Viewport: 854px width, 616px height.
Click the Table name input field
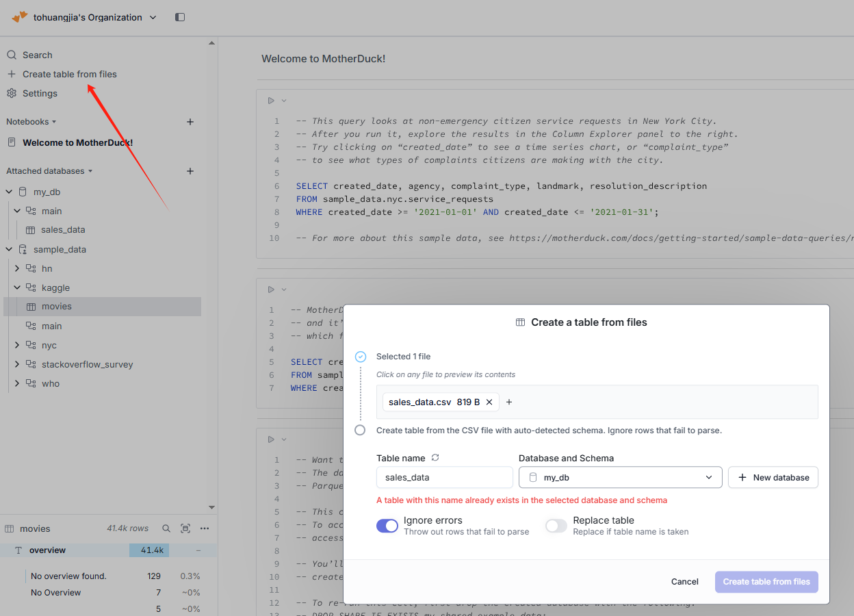[x=444, y=477]
